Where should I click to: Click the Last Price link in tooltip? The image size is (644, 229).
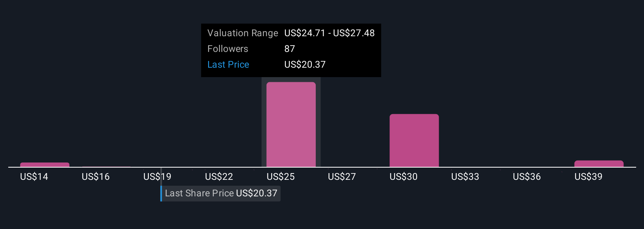point(228,65)
